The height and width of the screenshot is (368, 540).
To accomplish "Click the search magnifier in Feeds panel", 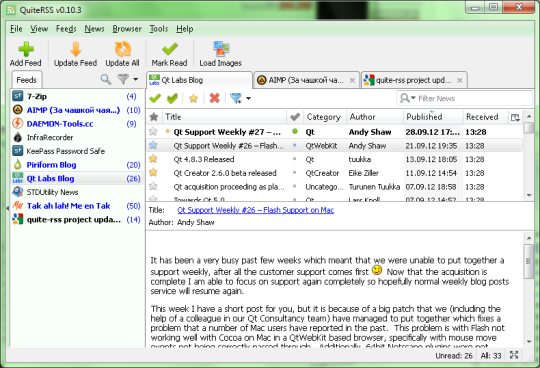I will 106,80.
